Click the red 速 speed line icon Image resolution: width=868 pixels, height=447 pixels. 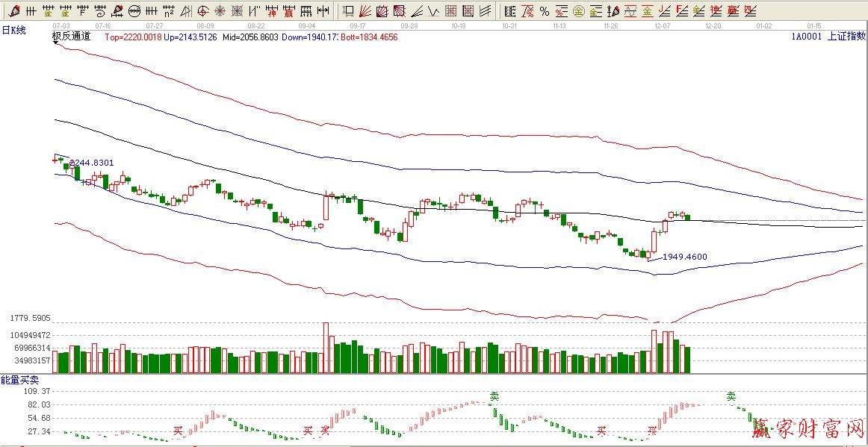coord(716,11)
